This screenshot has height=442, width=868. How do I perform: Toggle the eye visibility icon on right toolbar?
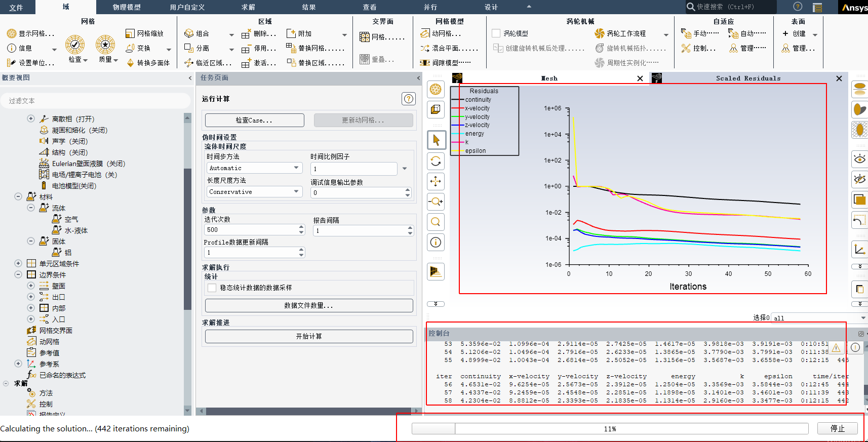[859, 159]
